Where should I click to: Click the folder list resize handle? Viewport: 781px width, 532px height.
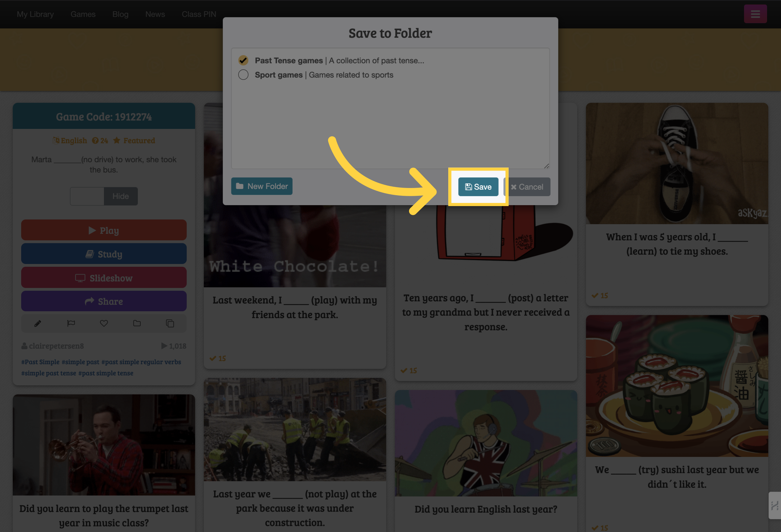tap(546, 166)
